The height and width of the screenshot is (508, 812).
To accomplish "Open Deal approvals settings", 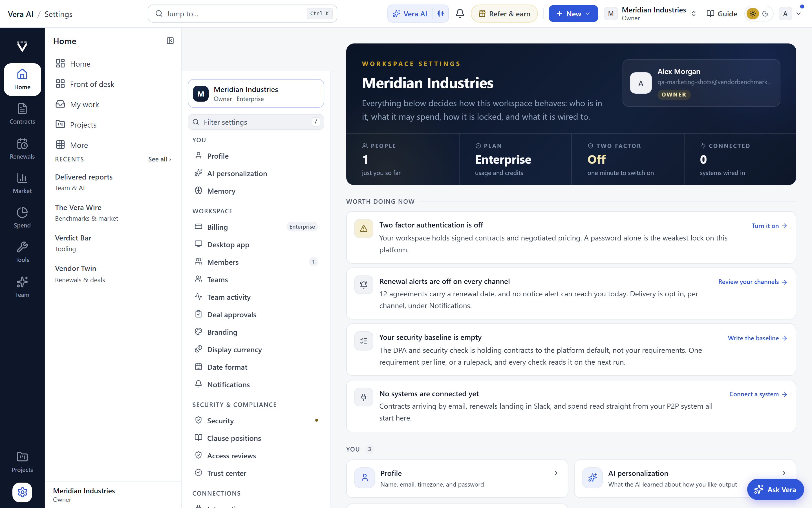I will pyautogui.click(x=256, y=314).
